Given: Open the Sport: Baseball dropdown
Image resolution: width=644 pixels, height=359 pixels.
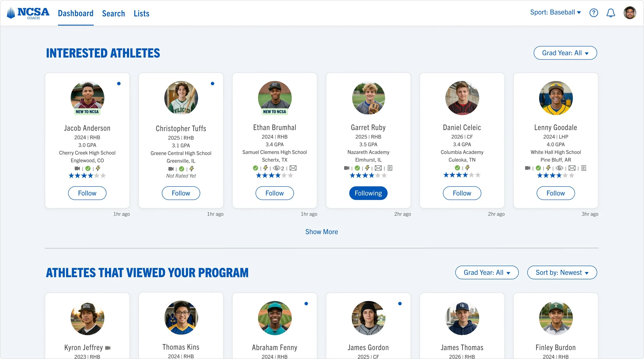Looking at the screenshot, I should (555, 12).
